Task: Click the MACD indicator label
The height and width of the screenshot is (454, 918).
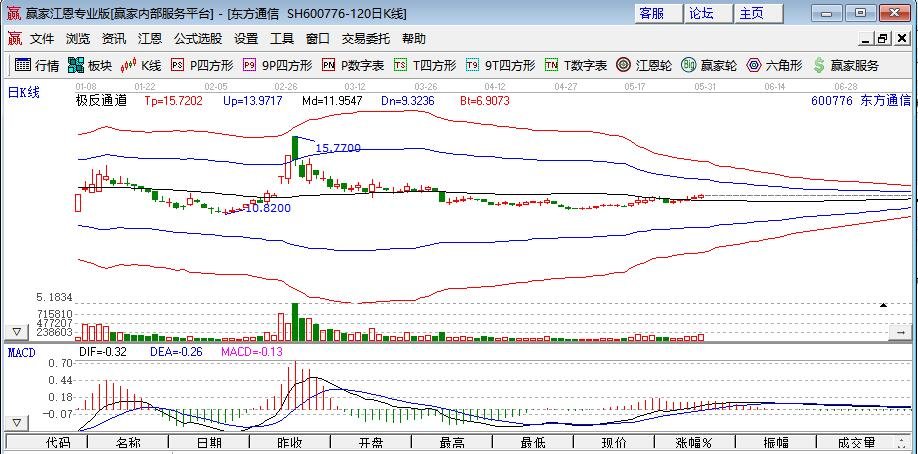Action: [21, 352]
